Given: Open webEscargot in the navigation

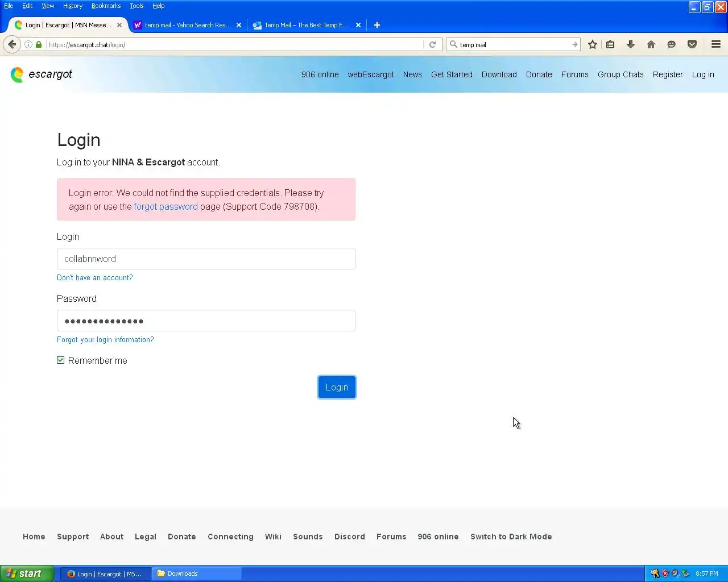Looking at the screenshot, I should (x=371, y=74).
